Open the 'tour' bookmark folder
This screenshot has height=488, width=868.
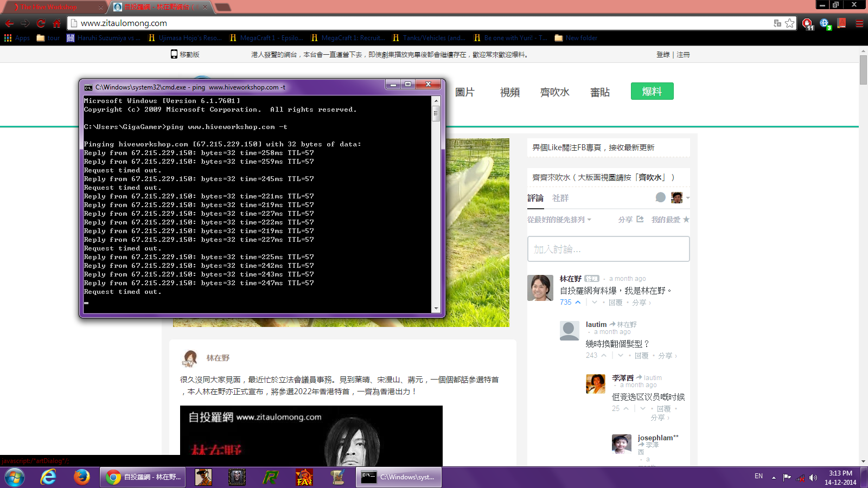pyautogui.click(x=48, y=38)
